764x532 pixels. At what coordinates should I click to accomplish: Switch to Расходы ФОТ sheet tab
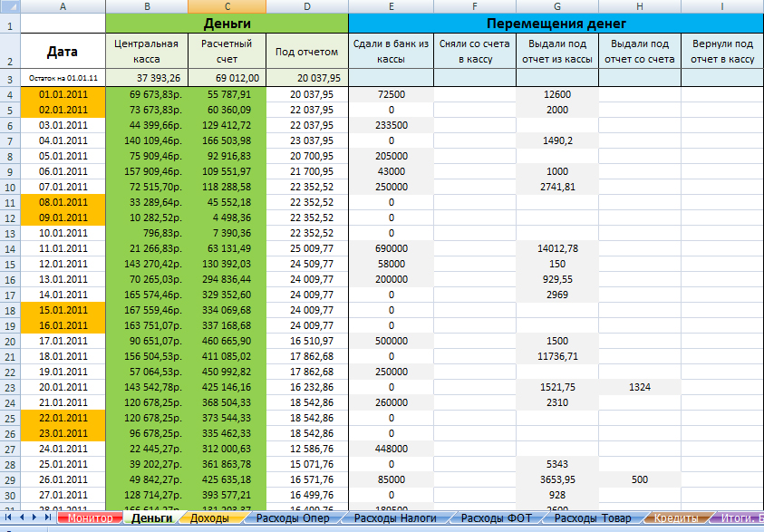(496, 517)
